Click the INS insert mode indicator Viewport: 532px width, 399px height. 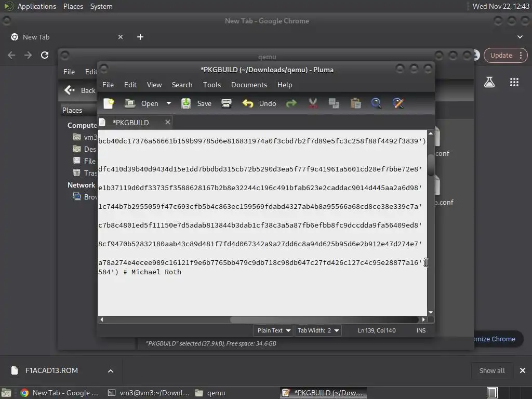pyautogui.click(x=421, y=330)
